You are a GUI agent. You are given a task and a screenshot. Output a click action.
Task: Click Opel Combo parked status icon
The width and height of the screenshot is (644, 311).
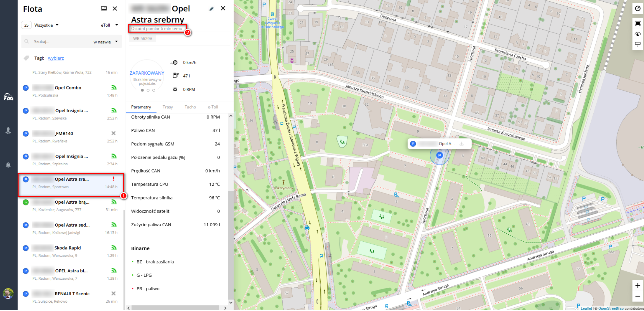tap(26, 88)
